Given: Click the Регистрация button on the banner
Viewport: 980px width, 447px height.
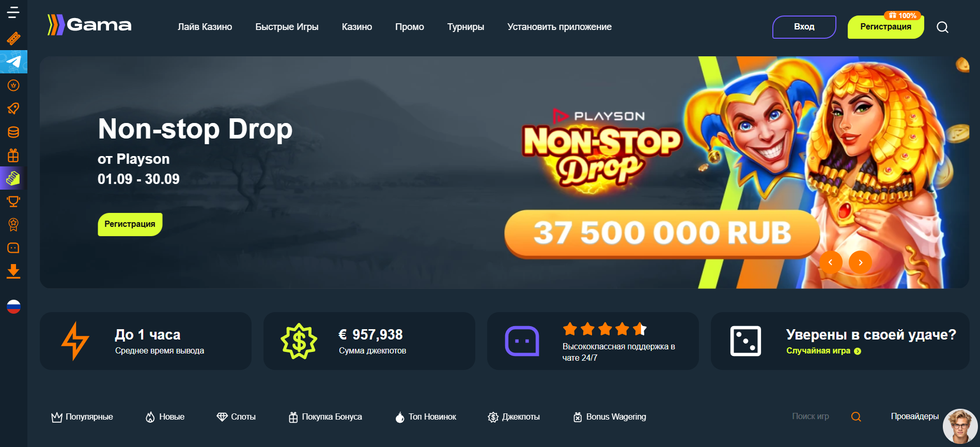Looking at the screenshot, I should point(130,224).
